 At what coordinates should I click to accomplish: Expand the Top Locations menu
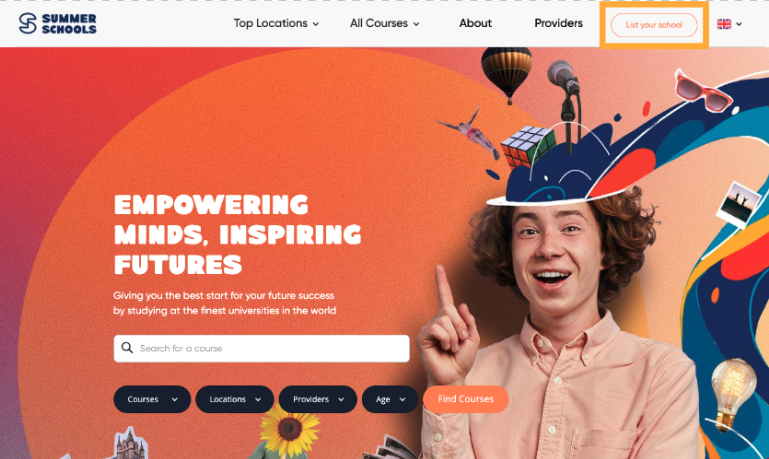(x=276, y=24)
